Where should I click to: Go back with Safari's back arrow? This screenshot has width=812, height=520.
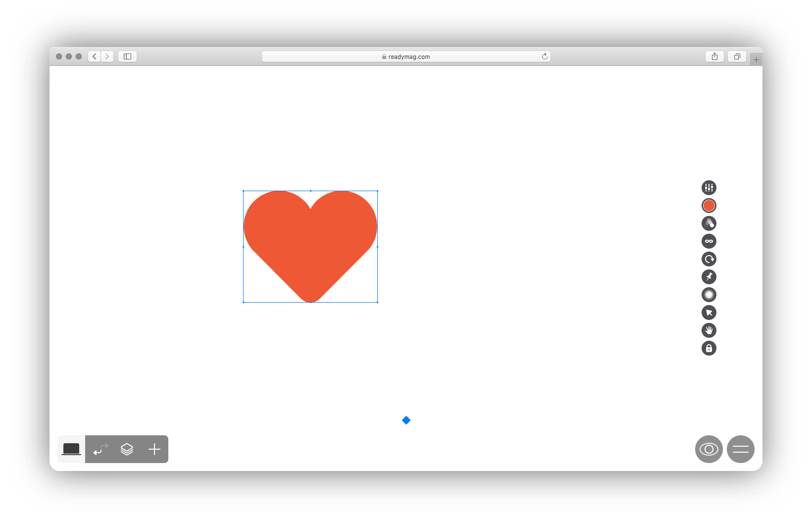click(x=94, y=56)
